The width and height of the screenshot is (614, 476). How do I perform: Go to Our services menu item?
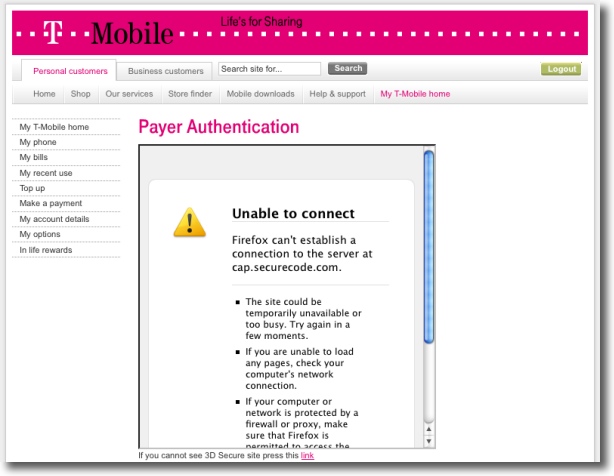129,94
